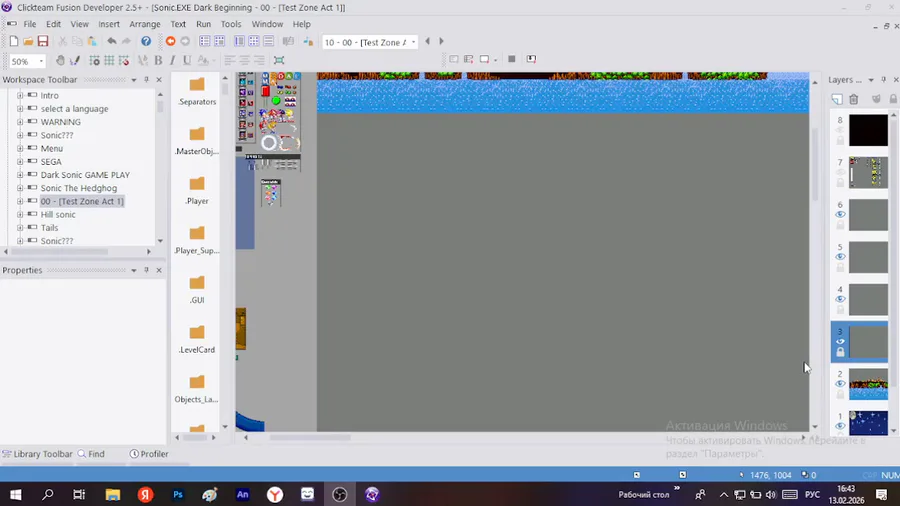Save the application with floppy disk icon
Image resolution: width=900 pixels, height=506 pixels.
[x=42, y=41]
